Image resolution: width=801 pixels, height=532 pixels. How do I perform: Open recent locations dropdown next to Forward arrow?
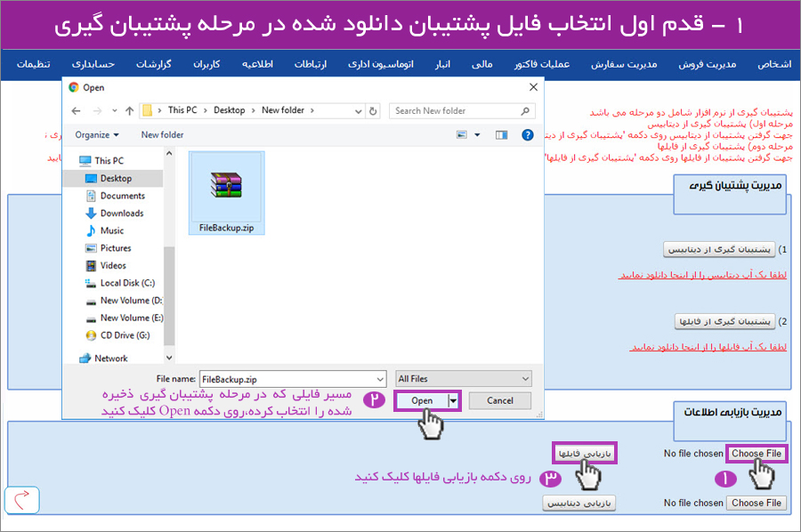115,111
